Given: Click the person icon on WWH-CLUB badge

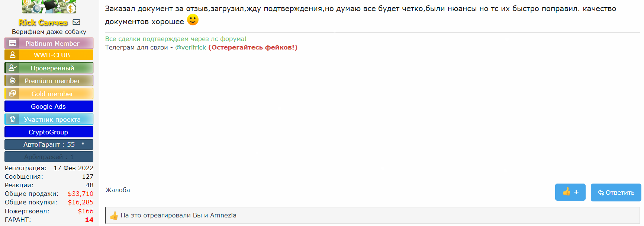Looking at the screenshot, I should [13, 55].
